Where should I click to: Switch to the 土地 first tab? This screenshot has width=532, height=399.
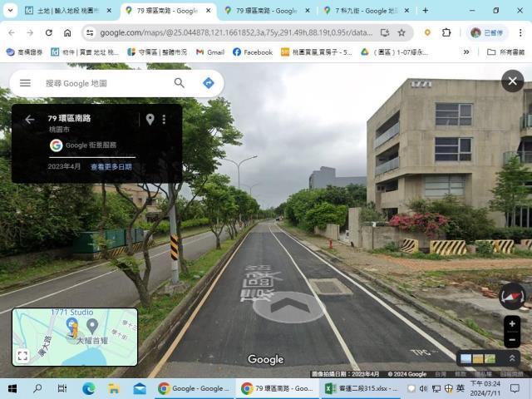click(x=68, y=11)
